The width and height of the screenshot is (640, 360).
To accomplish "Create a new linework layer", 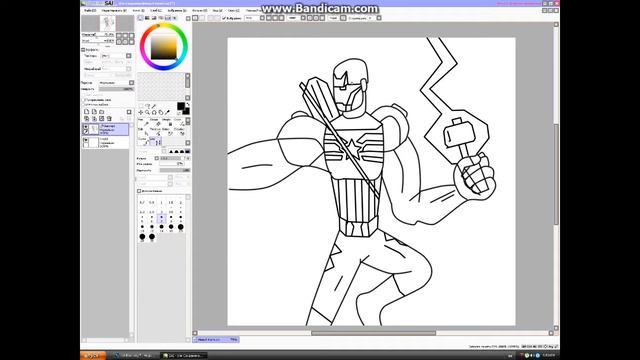I will point(94,112).
